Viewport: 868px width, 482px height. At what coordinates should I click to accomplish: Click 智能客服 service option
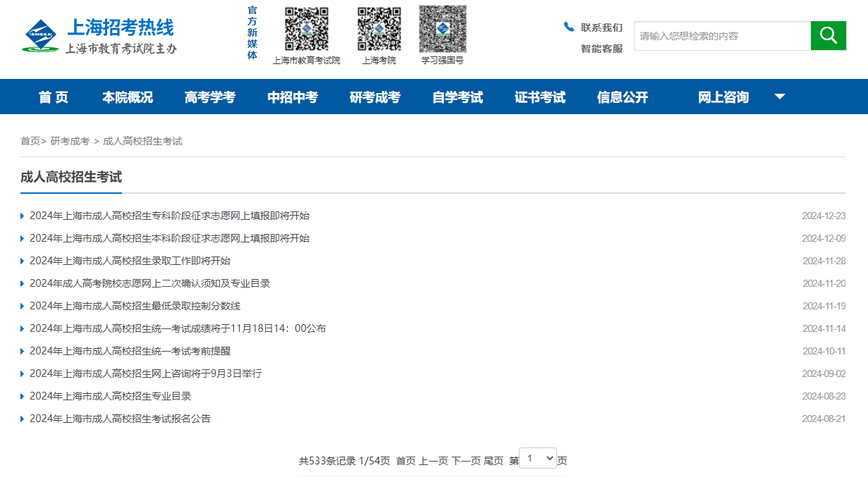(600, 48)
